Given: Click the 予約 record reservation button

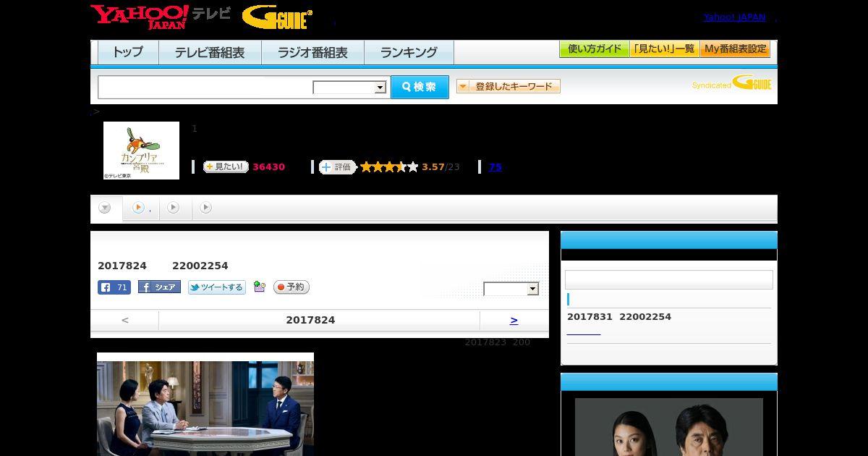Looking at the screenshot, I should (292, 287).
